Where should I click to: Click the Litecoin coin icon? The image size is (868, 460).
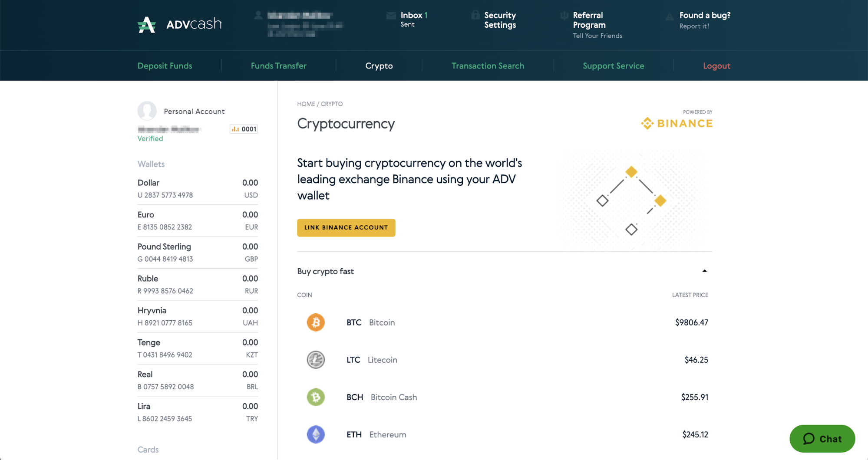[x=316, y=360]
